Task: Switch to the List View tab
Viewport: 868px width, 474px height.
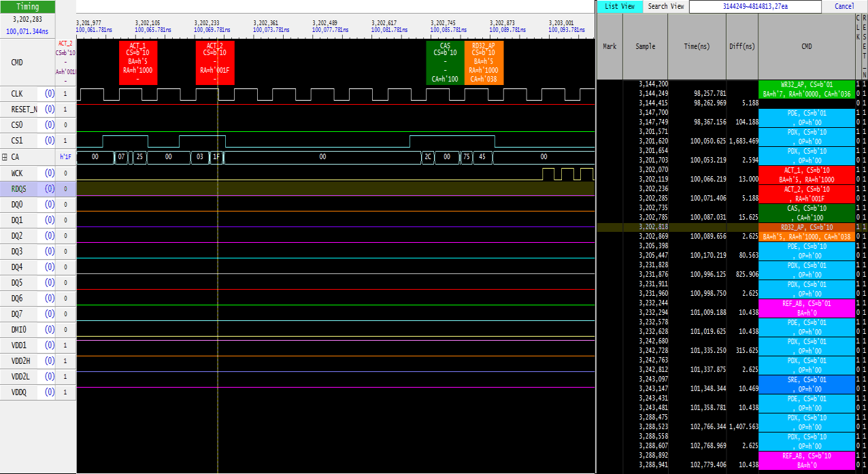Action: tap(619, 6)
